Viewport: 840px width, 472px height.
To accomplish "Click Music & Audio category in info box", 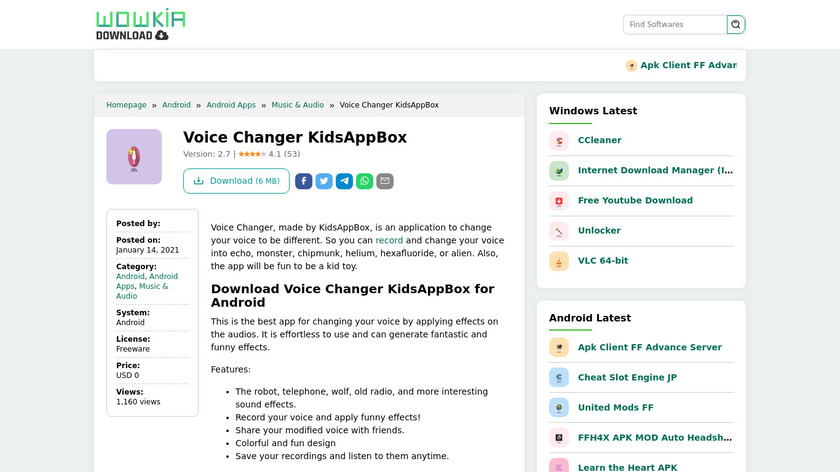I will pyautogui.click(x=153, y=286).
